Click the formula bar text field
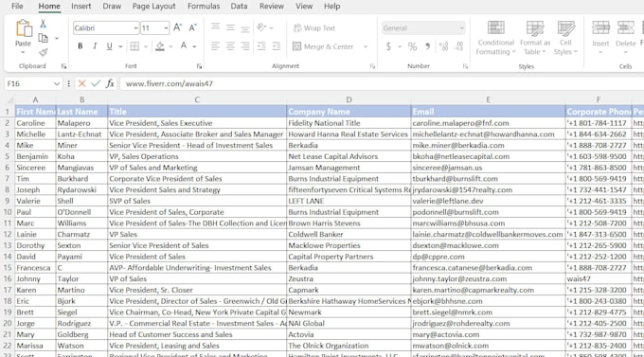This screenshot has height=357, width=644. [382, 83]
